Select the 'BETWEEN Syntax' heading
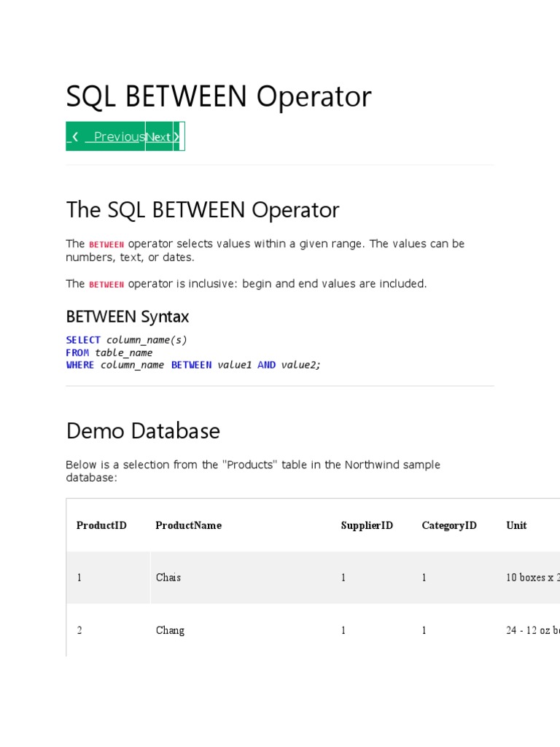Screen dimensions: 560x747 click(128, 317)
